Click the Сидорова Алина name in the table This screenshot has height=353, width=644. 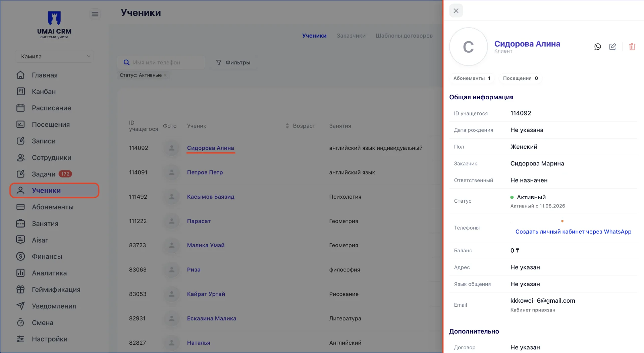[210, 148]
